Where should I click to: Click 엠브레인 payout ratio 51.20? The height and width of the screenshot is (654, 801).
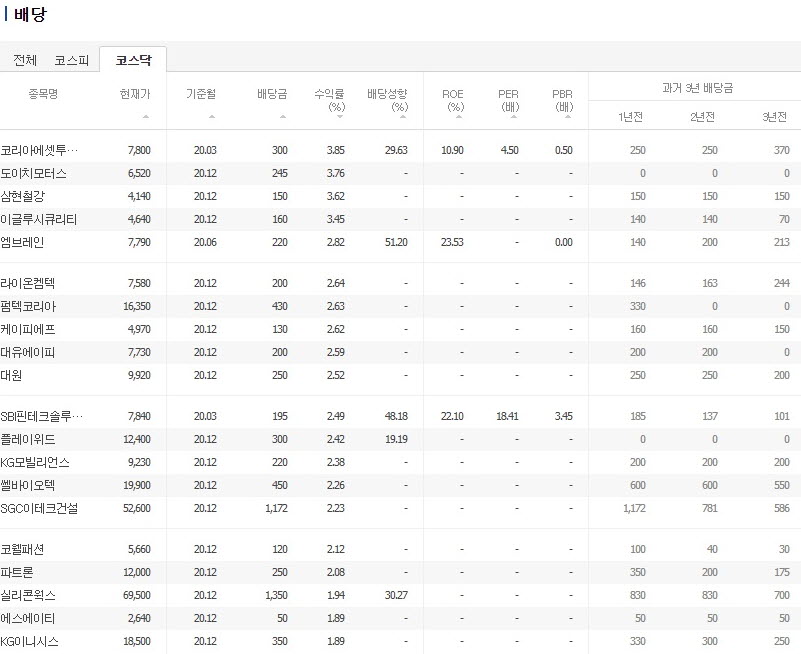[396, 242]
